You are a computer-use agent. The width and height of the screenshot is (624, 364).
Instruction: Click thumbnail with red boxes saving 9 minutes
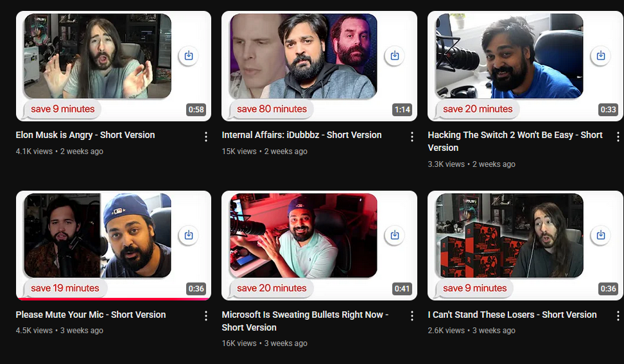pyautogui.click(x=525, y=245)
